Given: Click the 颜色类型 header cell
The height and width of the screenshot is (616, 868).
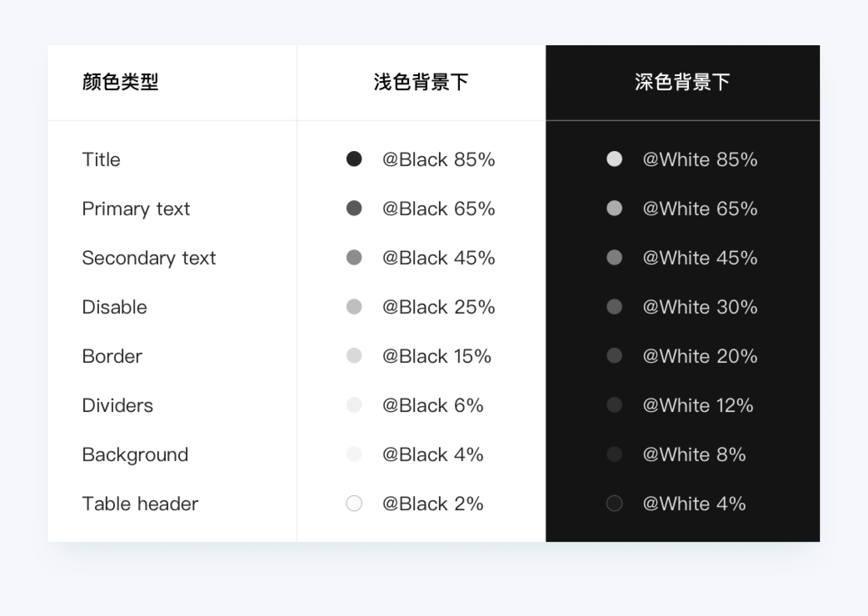Looking at the screenshot, I should click(x=120, y=82).
